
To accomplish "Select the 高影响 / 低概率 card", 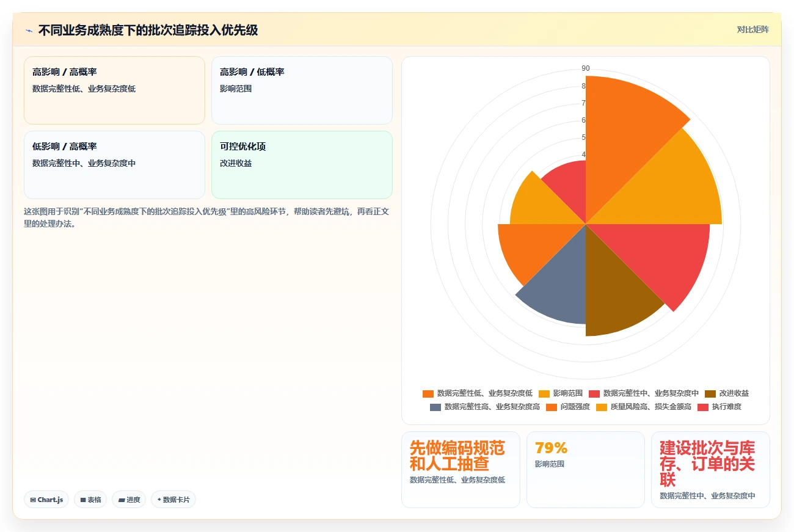I will 302,90.
